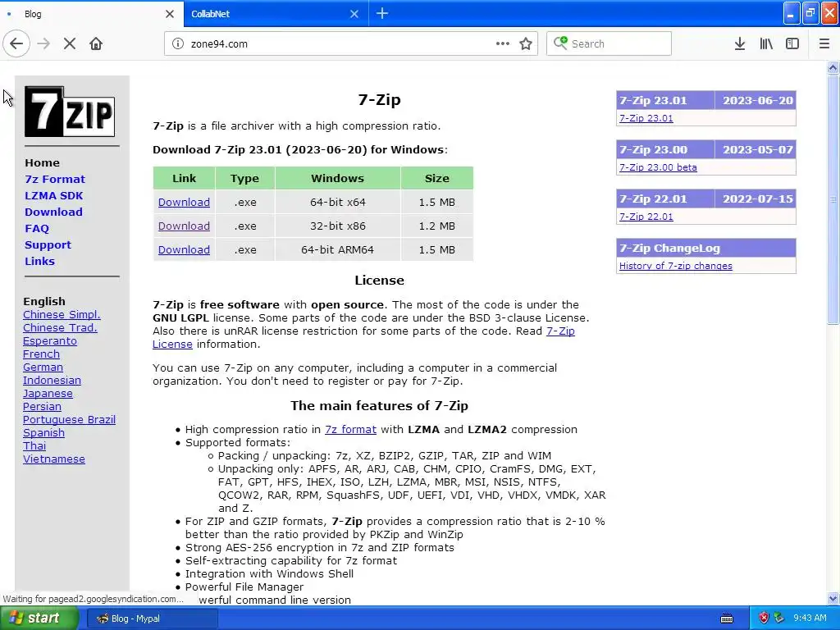Switch language to Portuguese Brazil
Screen dimensions: 840x630
pyautogui.click(x=69, y=419)
